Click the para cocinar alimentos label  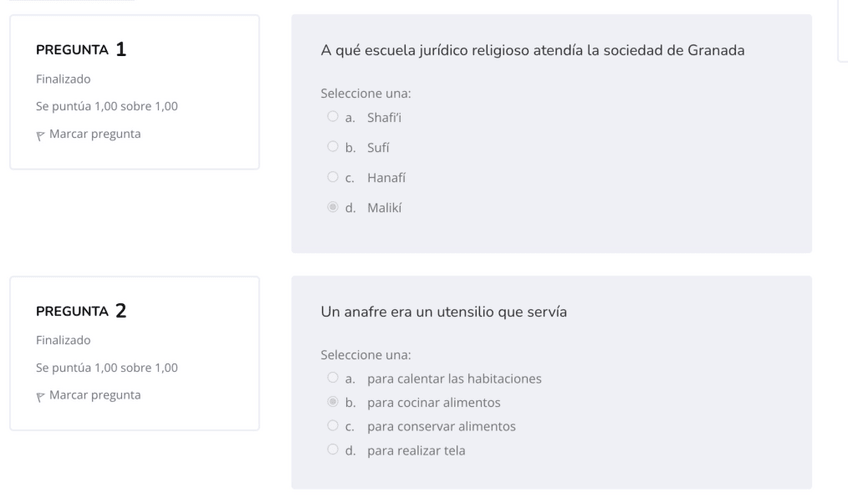point(433,403)
